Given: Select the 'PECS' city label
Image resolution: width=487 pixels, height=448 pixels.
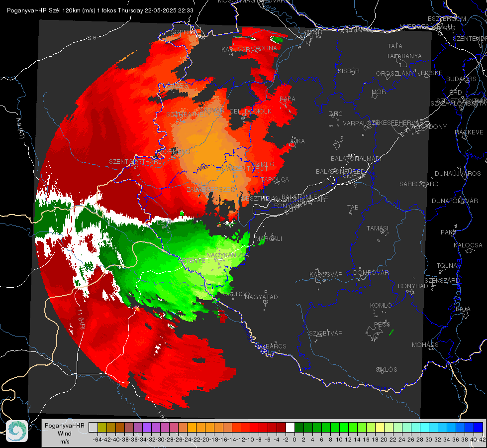Looking at the screenshot, I should [x=382, y=324].
